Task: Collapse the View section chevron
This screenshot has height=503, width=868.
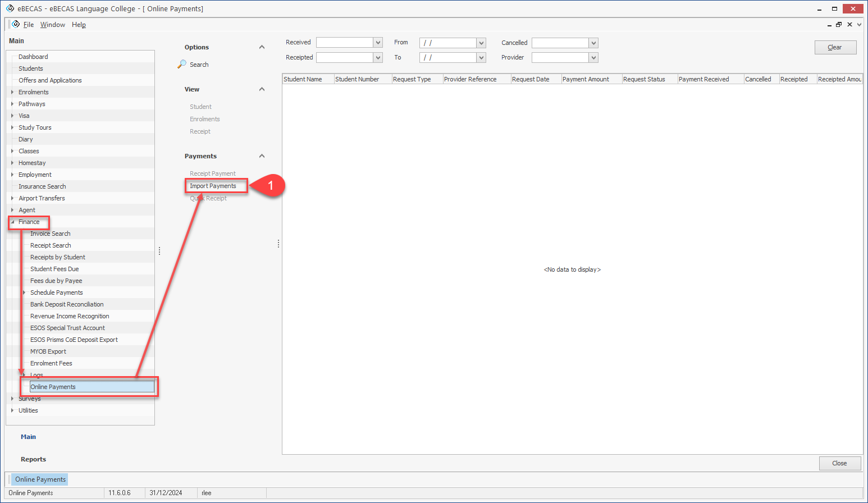Action: [262, 89]
